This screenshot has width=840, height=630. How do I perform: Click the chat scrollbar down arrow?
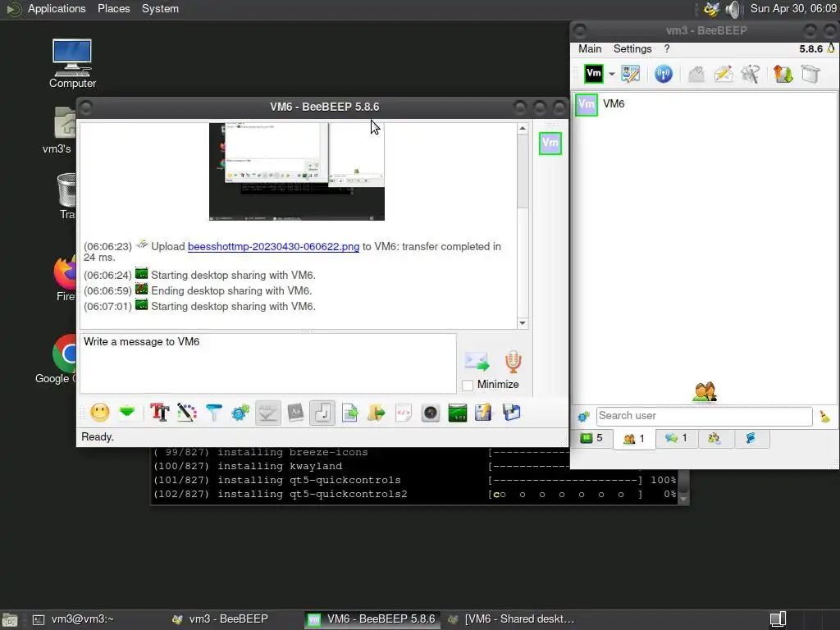523,323
